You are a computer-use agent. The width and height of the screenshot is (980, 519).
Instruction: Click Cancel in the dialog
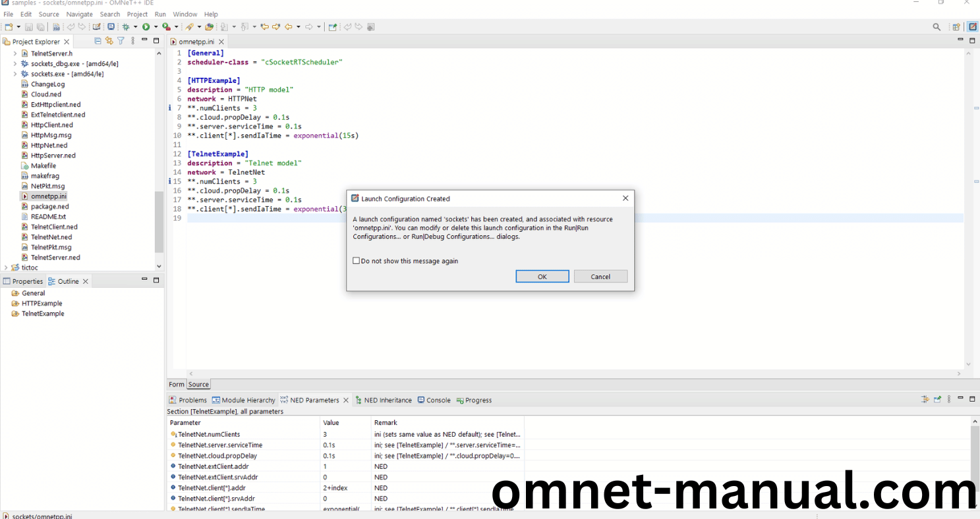(600, 277)
